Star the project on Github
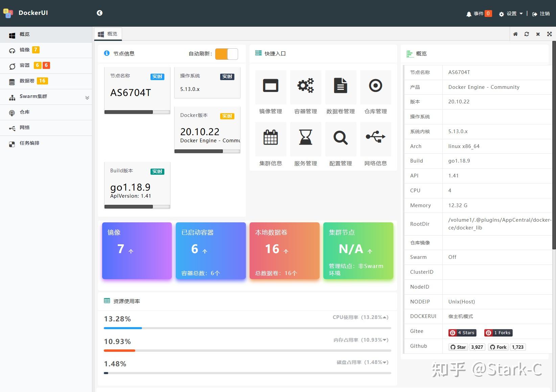556x392 pixels. coord(458,347)
